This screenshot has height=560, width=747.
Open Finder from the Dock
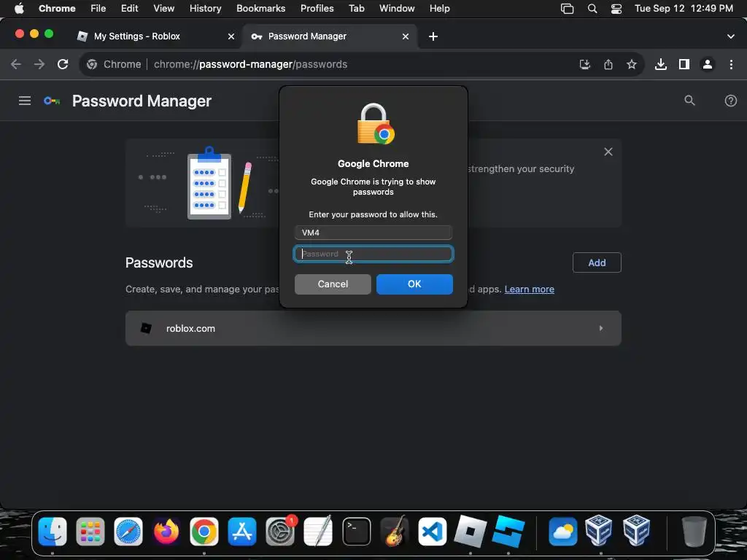click(x=53, y=531)
